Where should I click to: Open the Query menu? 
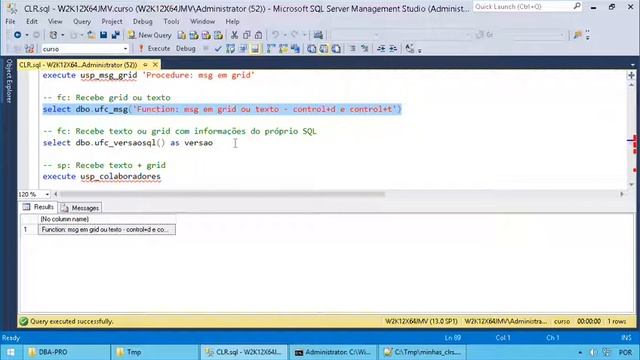click(82, 22)
